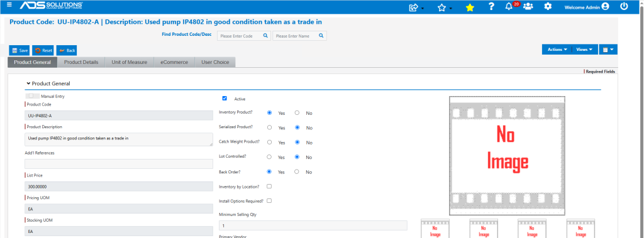The height and width of the screenshot is (238, 644).
Task: Switch to Product Details tab
Action: (x=81, y=62)
